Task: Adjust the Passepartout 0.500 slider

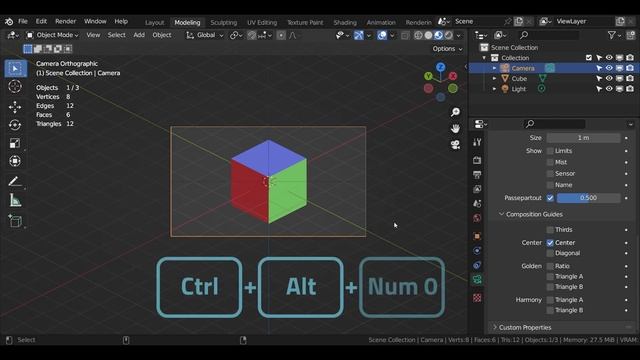Action: tap(588, 198)
